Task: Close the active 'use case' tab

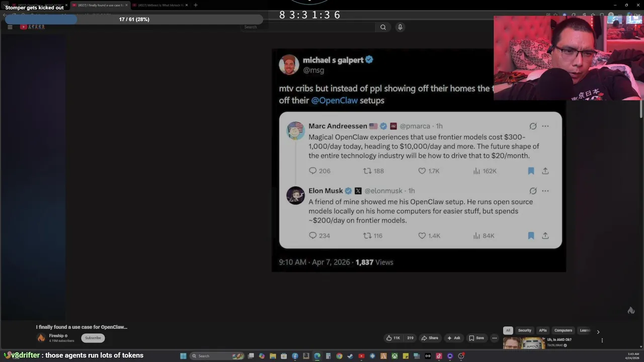Action: (x=126, y=5)
